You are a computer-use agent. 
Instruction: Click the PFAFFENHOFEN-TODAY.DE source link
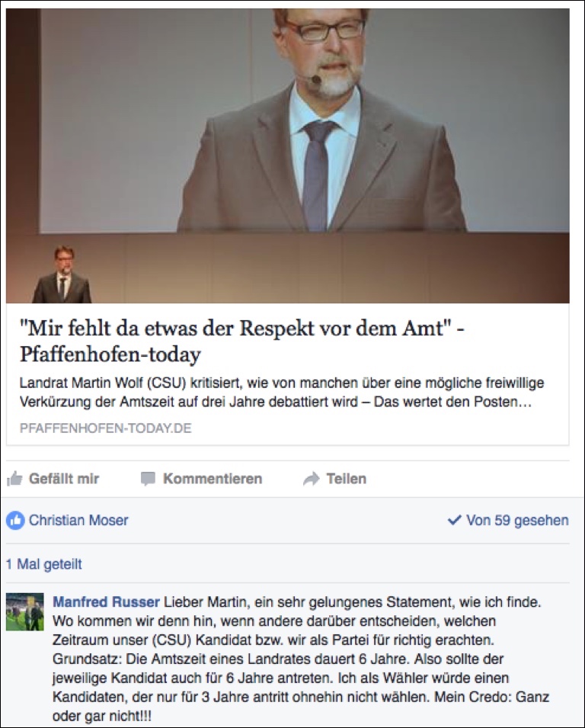106,428
